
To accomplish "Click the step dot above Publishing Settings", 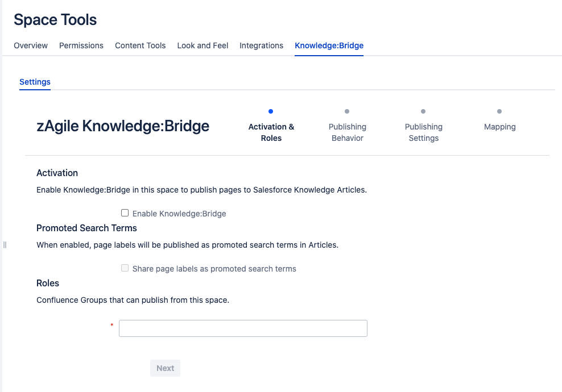I will [x=423, y=111].
